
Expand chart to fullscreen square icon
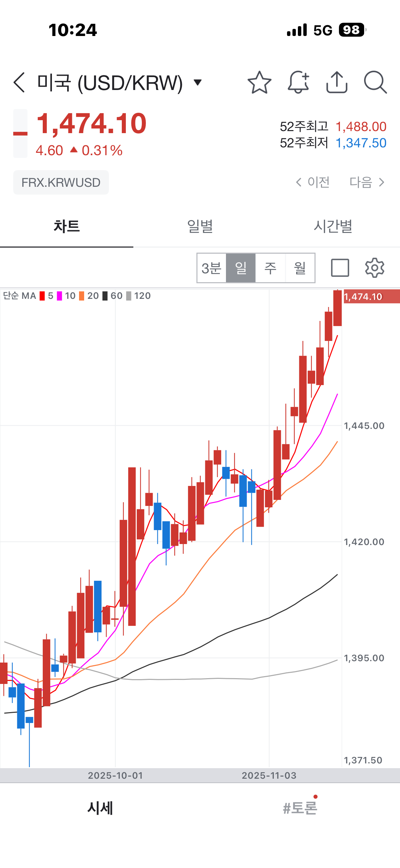pyautogui.click(x=340, y=268)
